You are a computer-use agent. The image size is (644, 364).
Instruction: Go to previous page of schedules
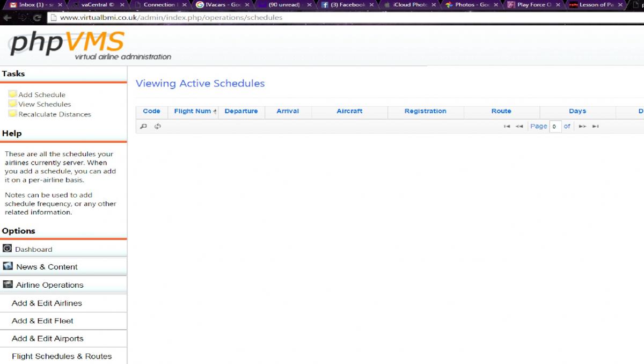(519, 127)
